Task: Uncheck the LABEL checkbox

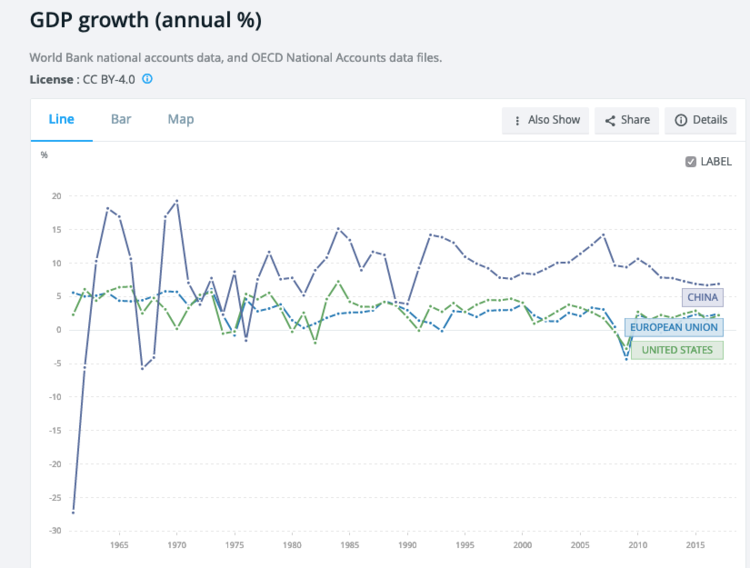Action: [691, 161]
